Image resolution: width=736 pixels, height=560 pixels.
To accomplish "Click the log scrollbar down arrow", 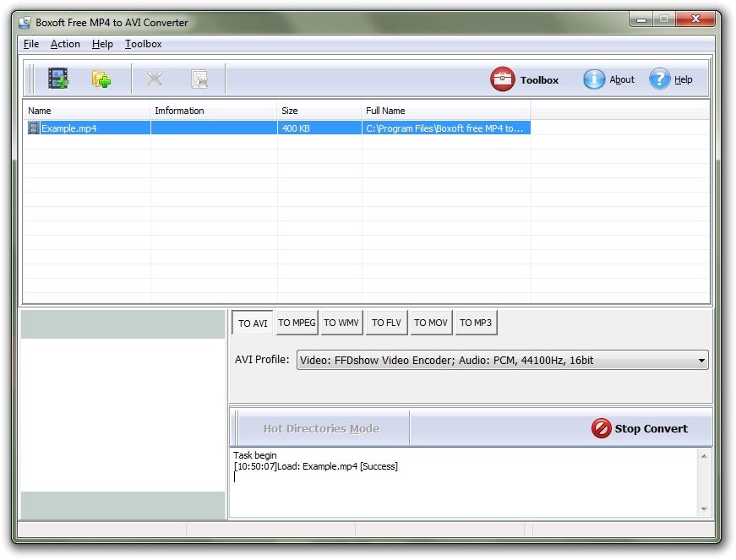I will coord(704,508).
